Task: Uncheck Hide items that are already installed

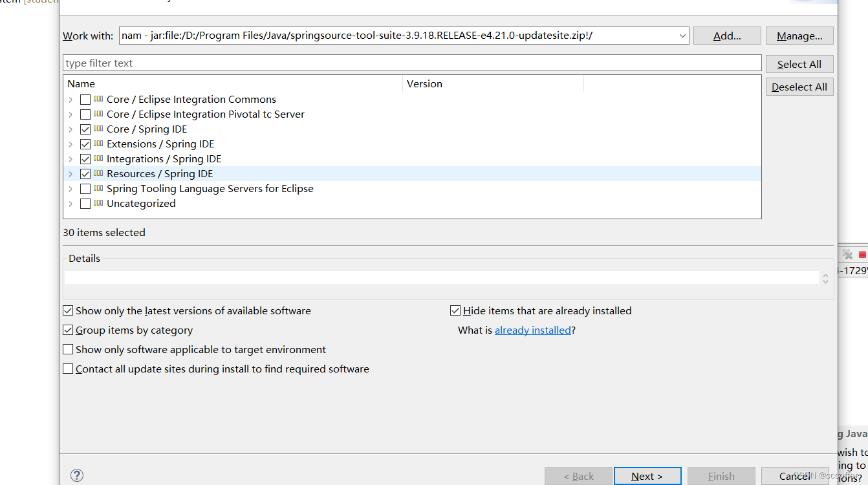Action: click(x=455, y=310)
